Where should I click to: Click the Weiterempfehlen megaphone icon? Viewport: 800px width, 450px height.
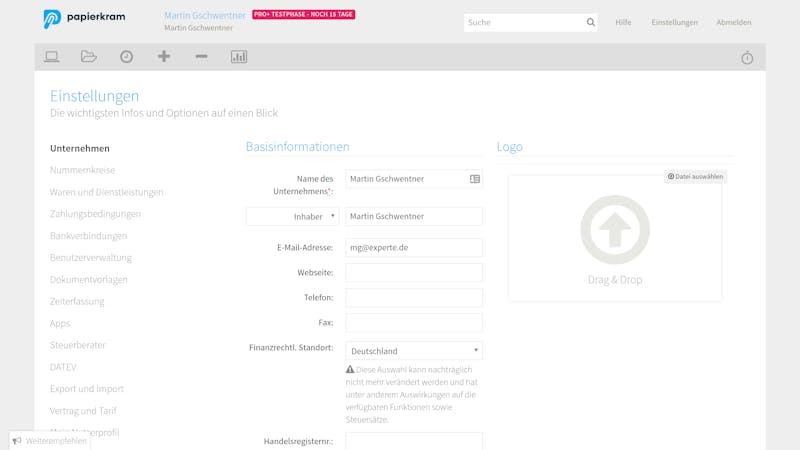click(17, 441)
